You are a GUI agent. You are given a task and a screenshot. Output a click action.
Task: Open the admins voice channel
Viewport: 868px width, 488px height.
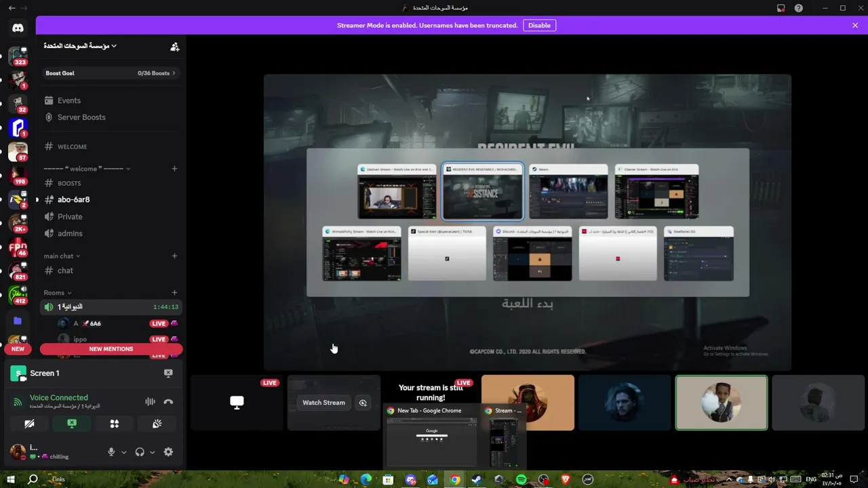pyautogui.click(x=112, y=233)
